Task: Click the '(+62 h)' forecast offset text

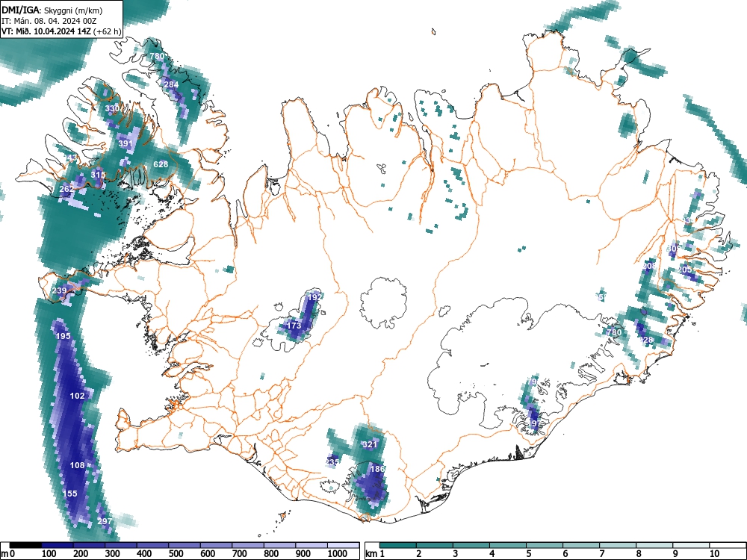Action: click(x=108, y=32)
